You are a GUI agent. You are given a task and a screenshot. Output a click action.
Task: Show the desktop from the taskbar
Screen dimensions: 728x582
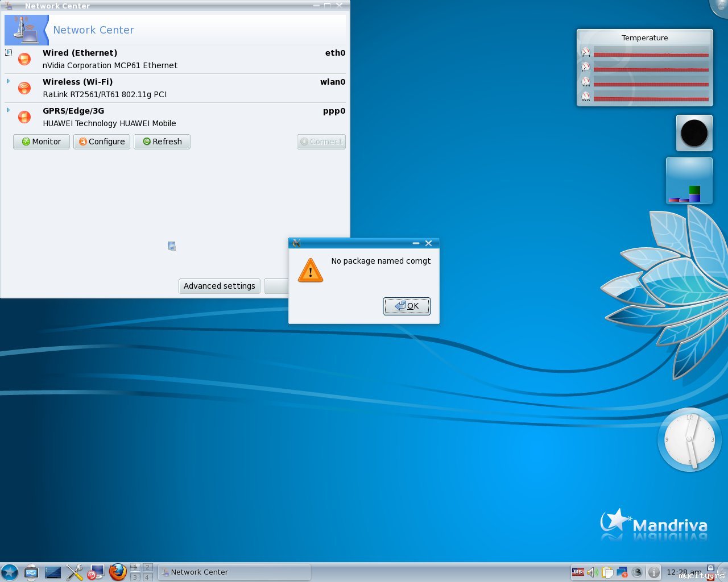click(53, 572)
